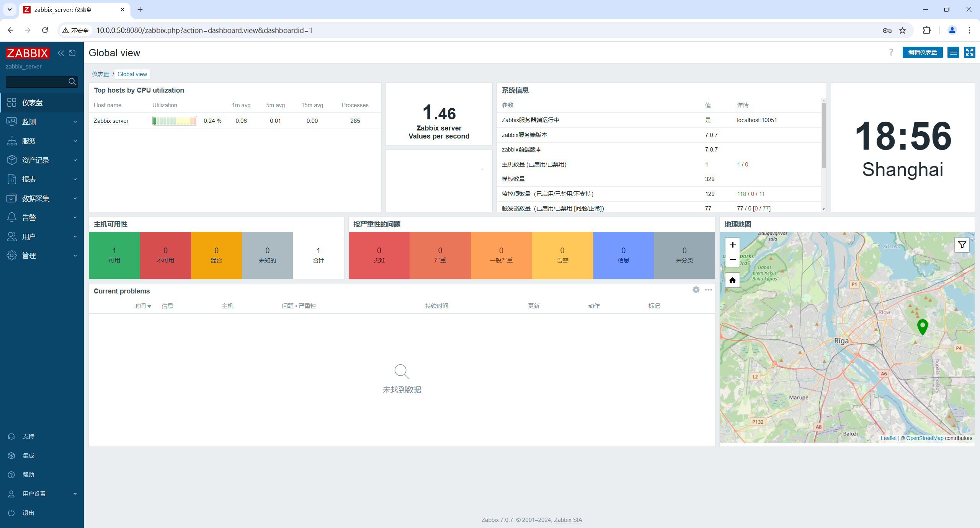Open the Global view breadcrumb tab
This screenshot has width=980, height=528.
[x=132, y=74]
